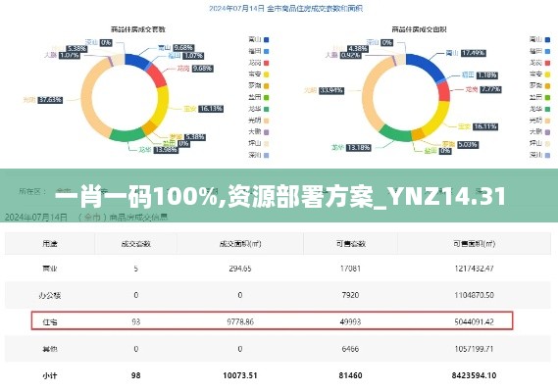Click the 成交套数 column header

point(136,244)
